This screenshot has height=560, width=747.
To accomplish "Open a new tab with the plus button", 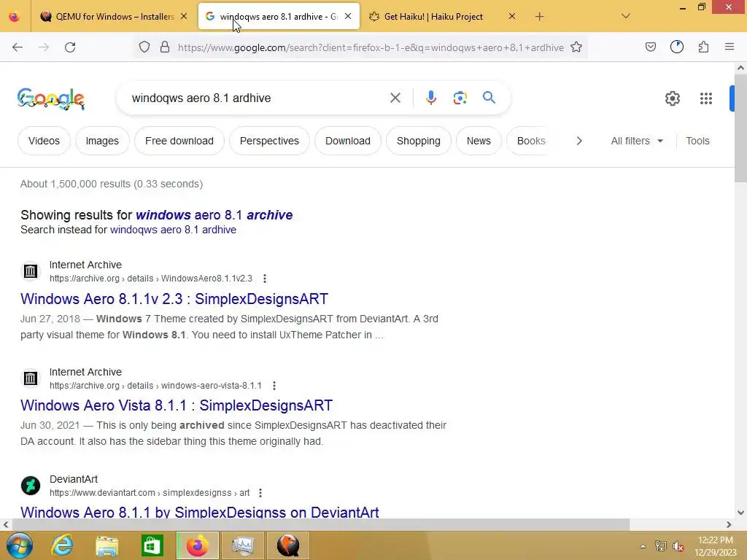I will (539, 17).
